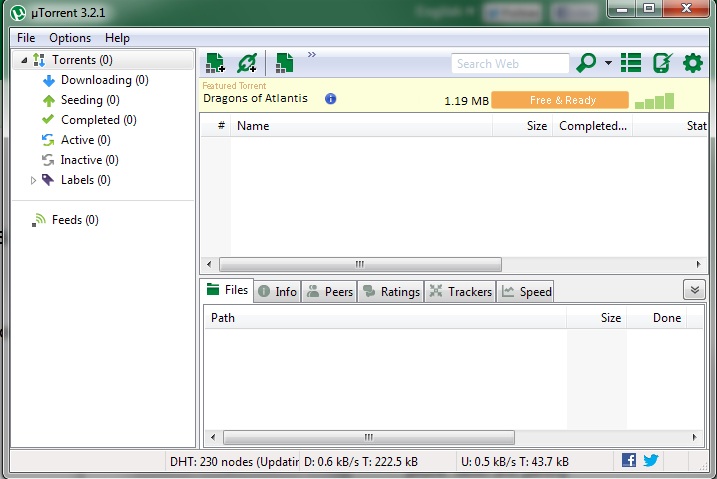The image size is (717, 479).
Task: Switch to the Peers tab
Action: 329,292
